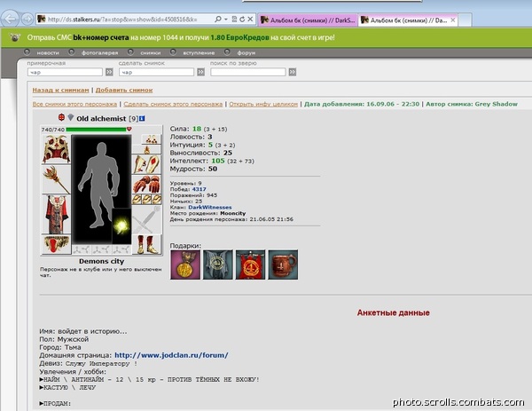Screen dimensions: 532x411
Task: Click the примерочная input field
Action: click(65, 72)
